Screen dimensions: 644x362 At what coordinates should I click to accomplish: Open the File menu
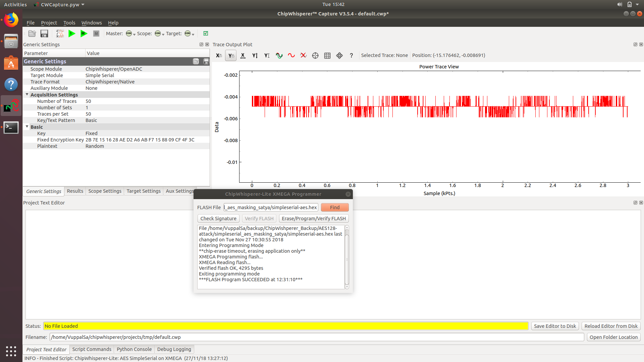pos(31,23)
